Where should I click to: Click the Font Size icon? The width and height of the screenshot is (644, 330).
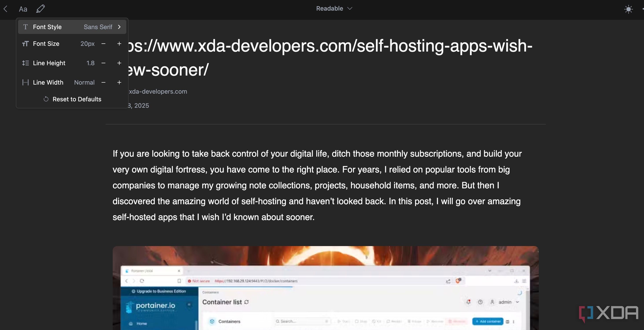tap(25, 44)
